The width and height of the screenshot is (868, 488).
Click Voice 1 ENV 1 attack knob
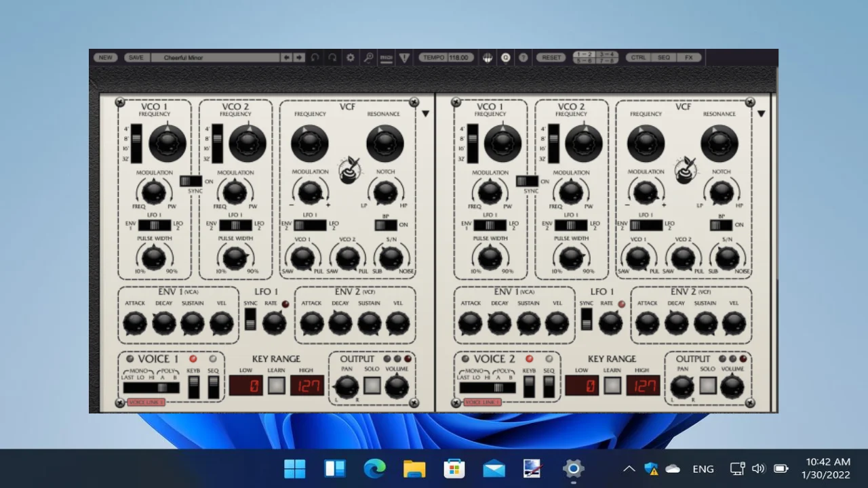point(134,323)
